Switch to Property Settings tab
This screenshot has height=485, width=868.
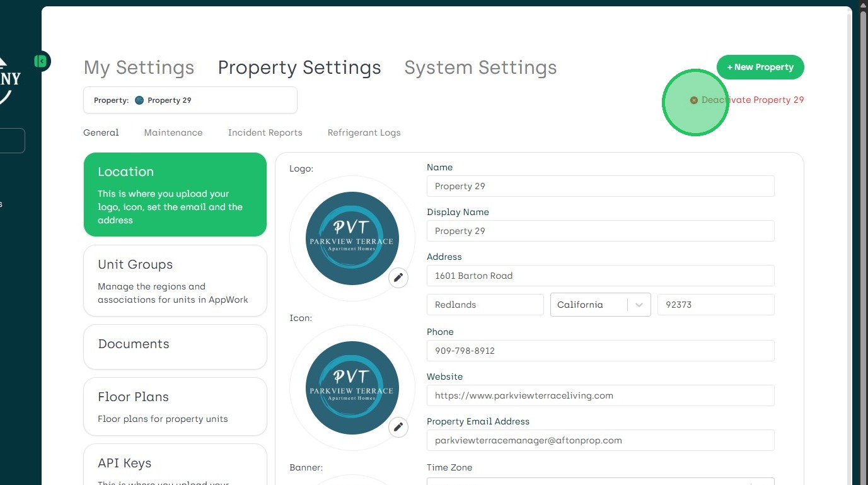[x=299, y=67]
